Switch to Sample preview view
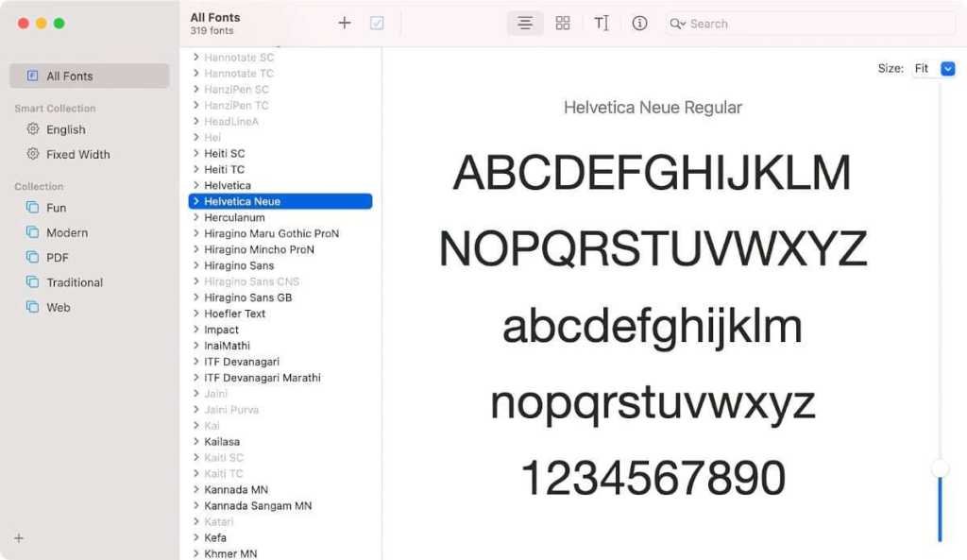Screen dimensions: 967x560 click(x=525, y=24)
